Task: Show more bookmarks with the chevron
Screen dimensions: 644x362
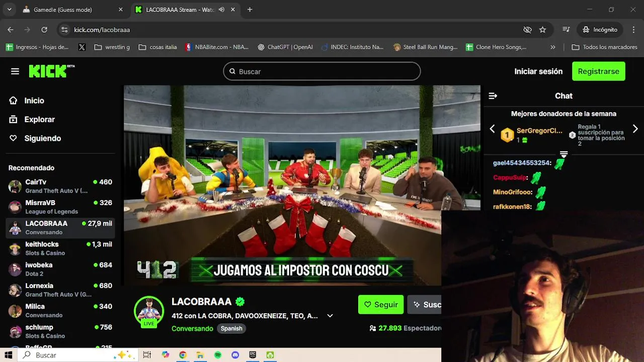Action: (x=553, y=47)
